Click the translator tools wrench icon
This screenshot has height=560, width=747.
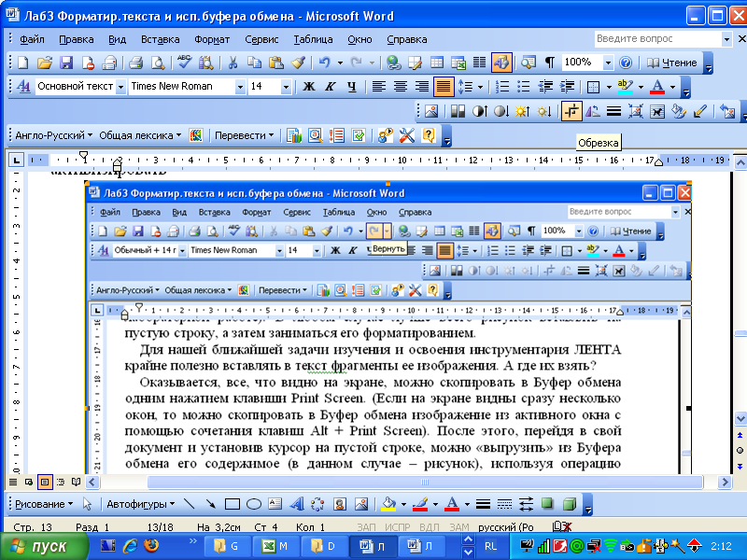(406, 135)
